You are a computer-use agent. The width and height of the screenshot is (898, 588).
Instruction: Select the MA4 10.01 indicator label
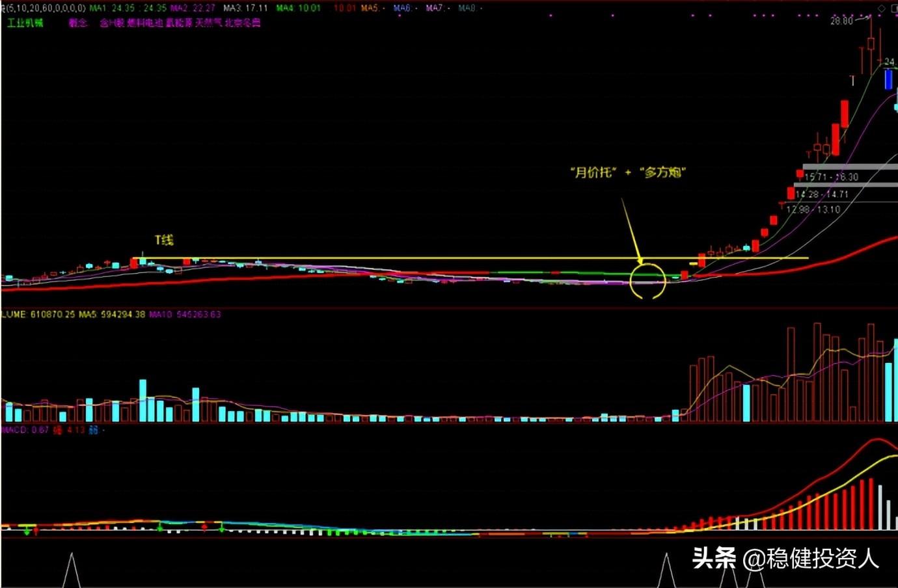298,8
